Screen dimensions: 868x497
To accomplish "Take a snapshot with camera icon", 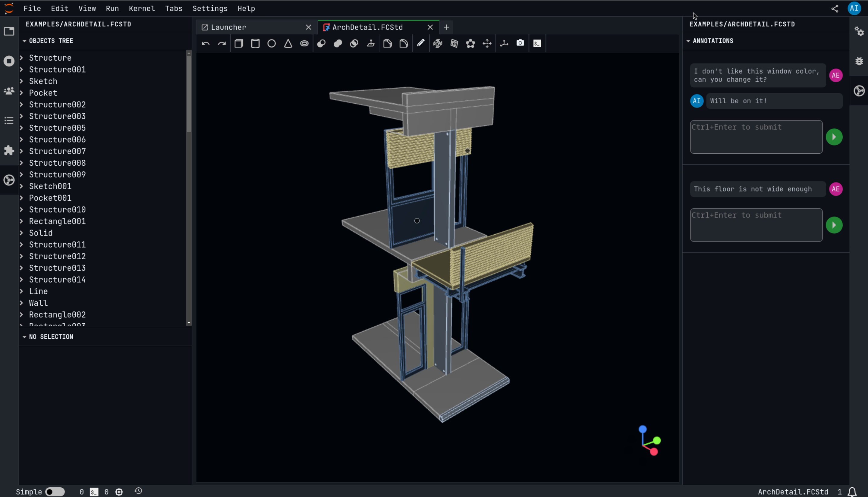I will pos(520,43).
